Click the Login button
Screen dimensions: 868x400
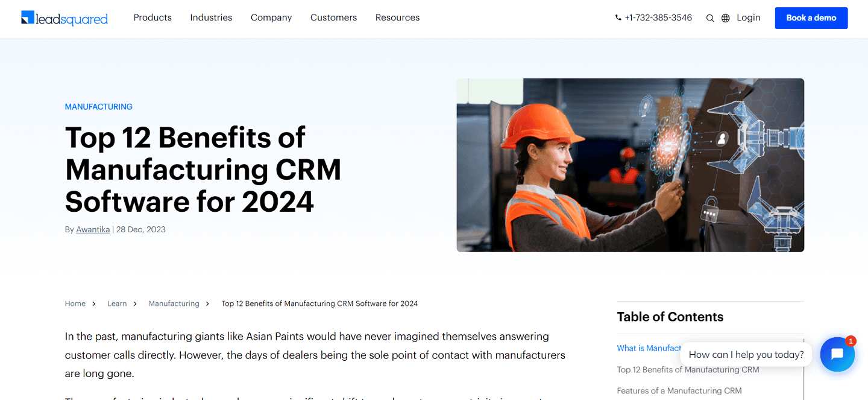(748, 17)
